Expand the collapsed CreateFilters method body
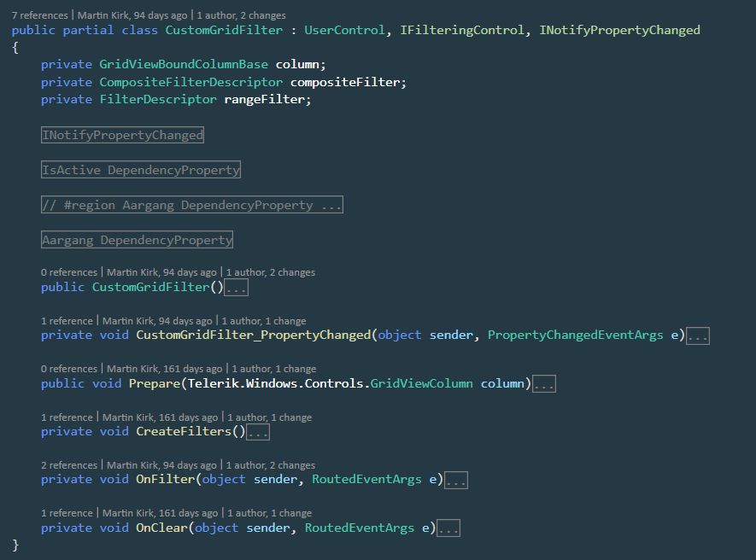Image resolution: width=756 pixels, height=560 pixels. click(258, 432)
